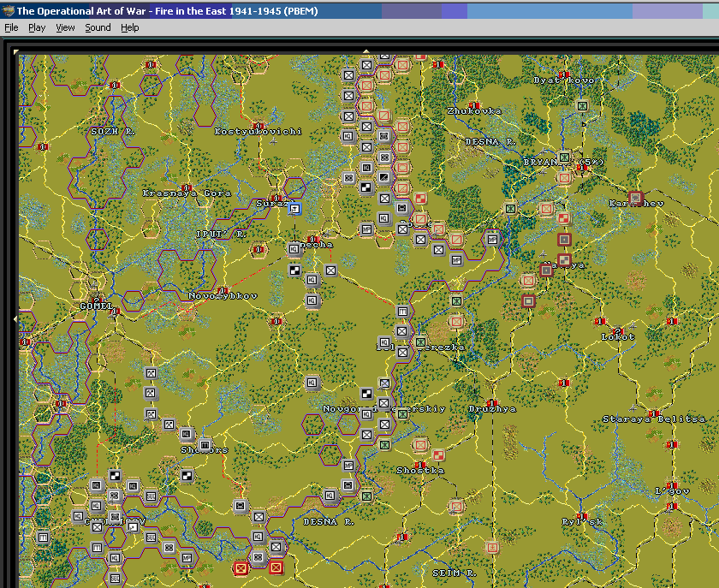This screenshot has width=719, height=588.
Task: Select the maroon unit on Karachev
Action: pos(635,199)
